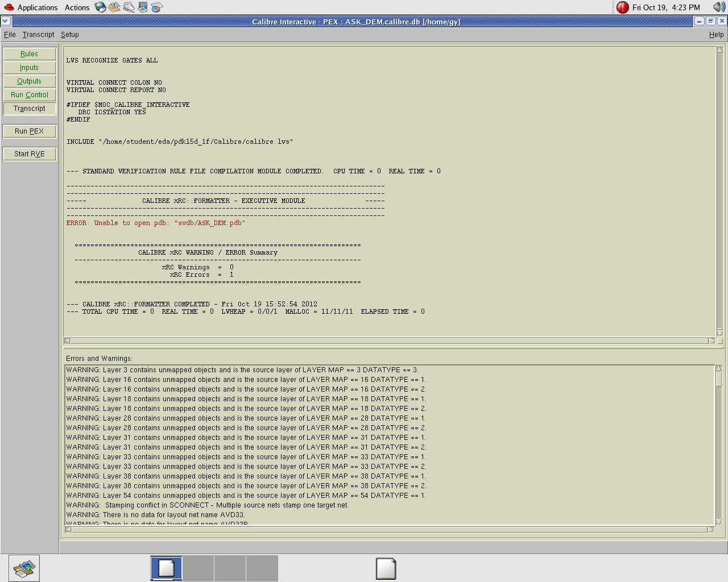Select the warning for Layer 28 DATATYPE 2
Screen dimensions: 728x582
tap(246, 428)
